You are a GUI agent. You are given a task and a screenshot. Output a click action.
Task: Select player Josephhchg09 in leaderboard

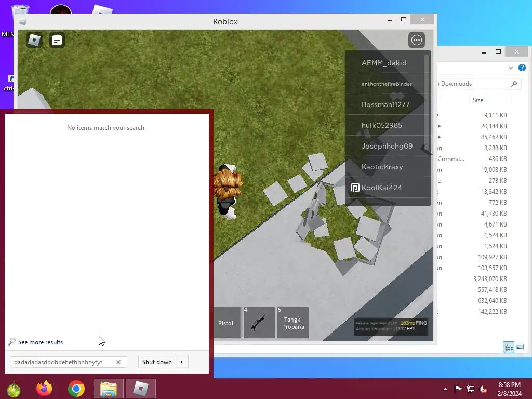tap(386, 146)
